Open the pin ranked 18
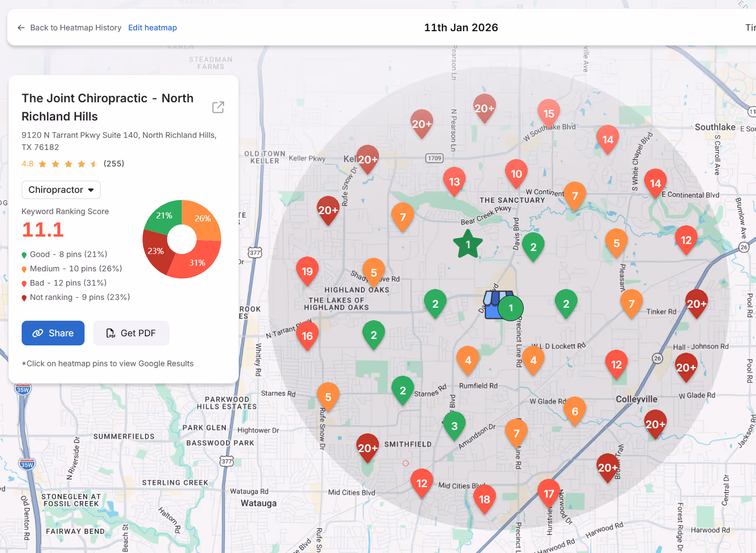The height and width of the screenshot is (553, 756). [x=485, y=499]
